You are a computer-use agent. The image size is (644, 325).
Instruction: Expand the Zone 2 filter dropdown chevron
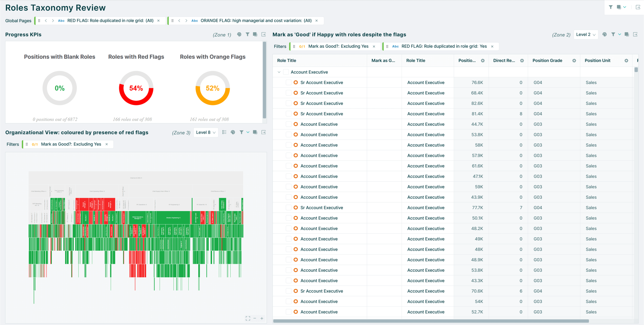[620, 34]
